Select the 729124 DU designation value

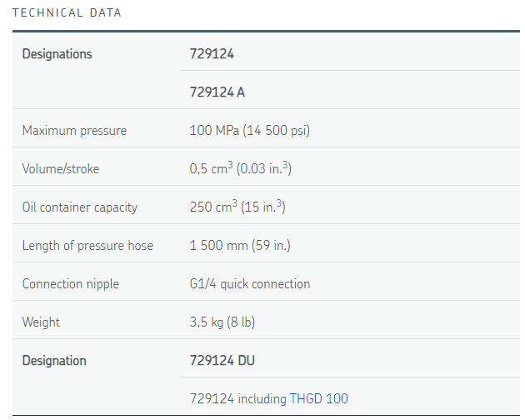(x=222, y=361)
